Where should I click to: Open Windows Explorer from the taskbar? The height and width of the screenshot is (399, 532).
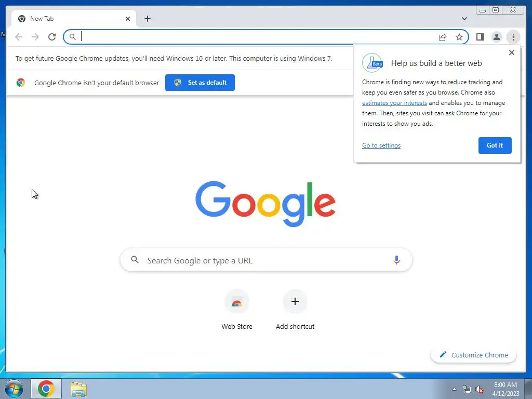click(x=78, y=389)
